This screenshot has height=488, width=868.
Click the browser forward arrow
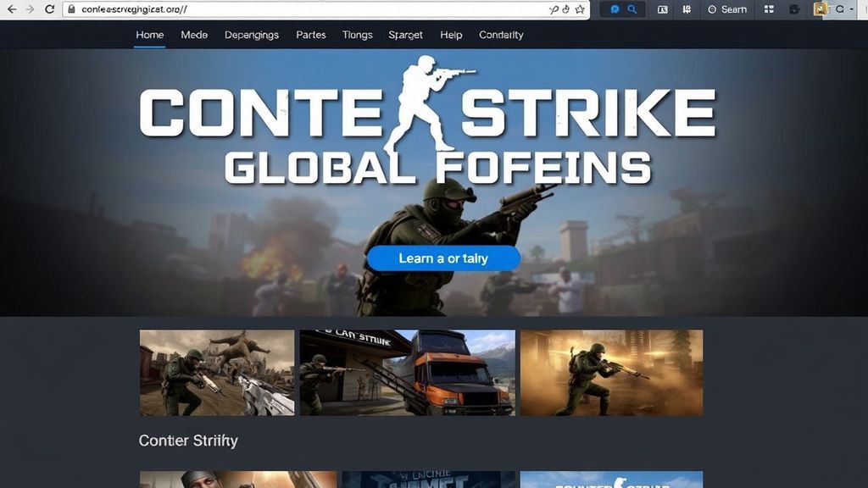point(30,9)
